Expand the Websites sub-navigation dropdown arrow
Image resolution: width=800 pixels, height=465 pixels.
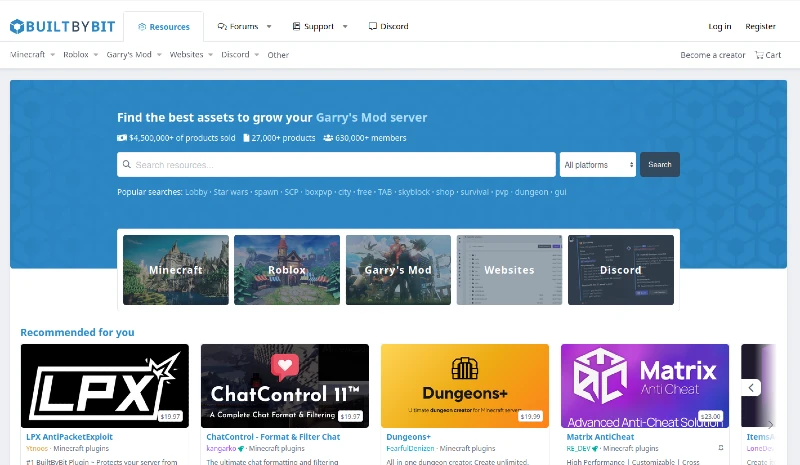pyautogui.click(x=210, y=55)
